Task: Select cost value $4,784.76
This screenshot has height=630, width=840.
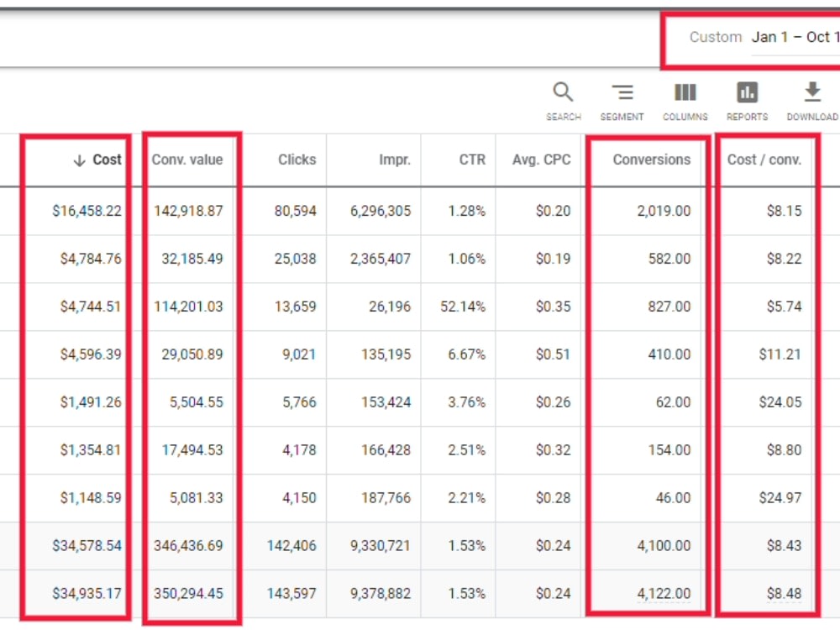Action: pos(91,259)
